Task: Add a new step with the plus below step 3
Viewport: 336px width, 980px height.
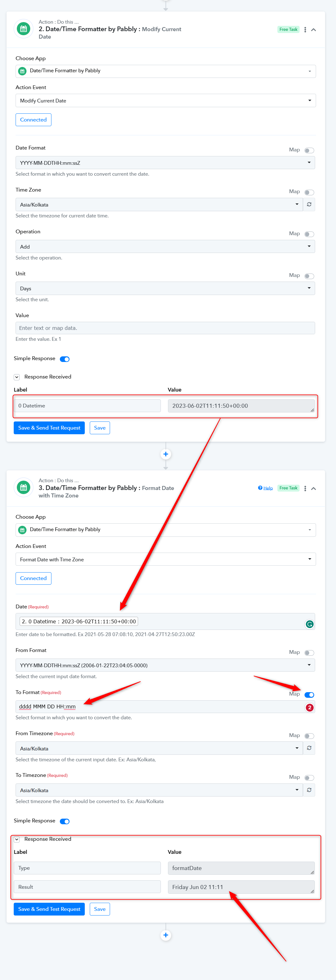Action: click(166, 935)
